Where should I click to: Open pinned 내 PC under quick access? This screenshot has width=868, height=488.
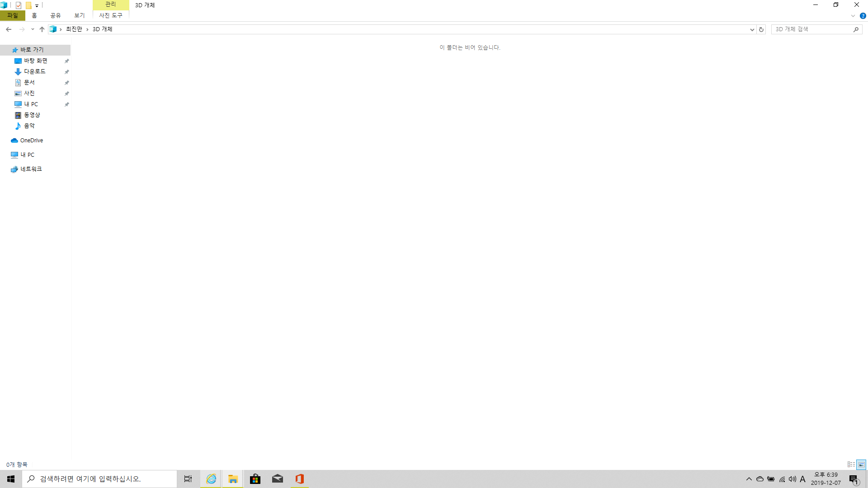coord(35,104)
